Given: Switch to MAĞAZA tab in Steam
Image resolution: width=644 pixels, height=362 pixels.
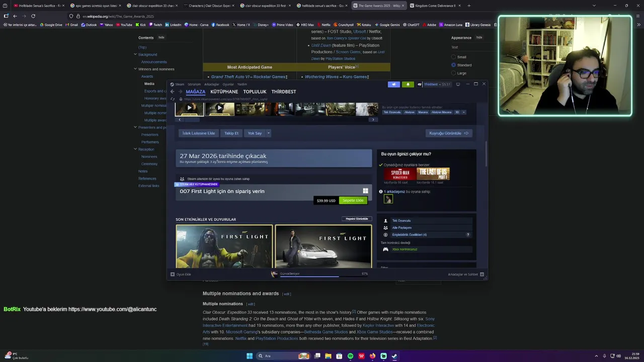Looking at the screenshot, I should coord(196,92).
